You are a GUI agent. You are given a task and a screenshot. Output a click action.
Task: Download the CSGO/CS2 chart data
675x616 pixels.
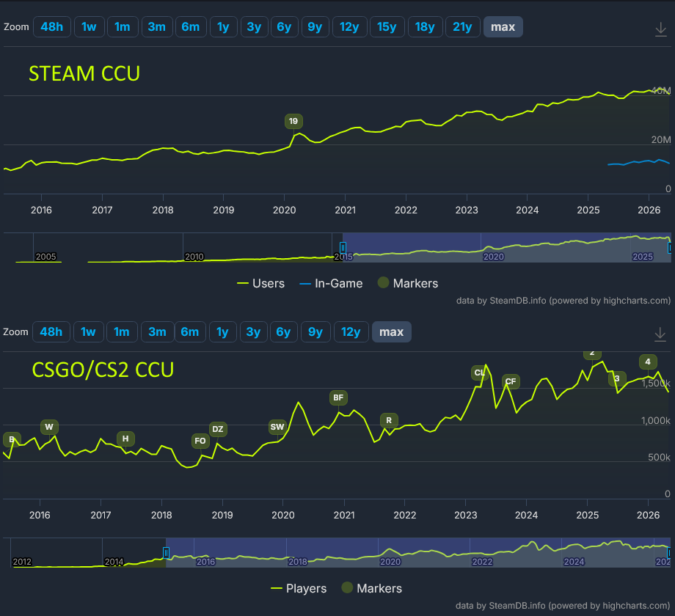pyautogui.click(x=660, y=334)
